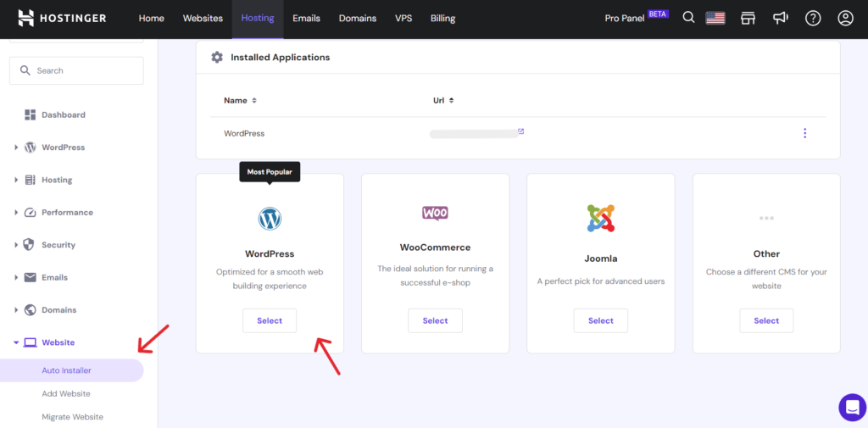Open Websites in top navigation
The width and height of the screenshot is (868, 428).
(203, 19)
